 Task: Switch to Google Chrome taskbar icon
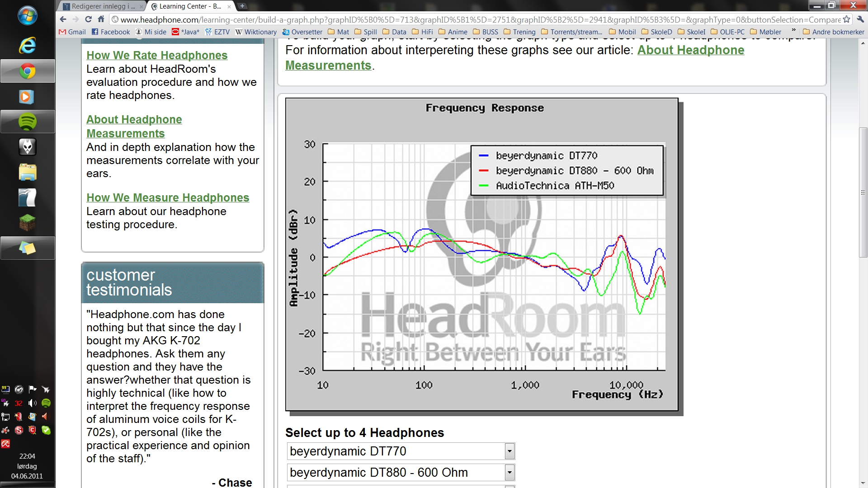point(27,71)
